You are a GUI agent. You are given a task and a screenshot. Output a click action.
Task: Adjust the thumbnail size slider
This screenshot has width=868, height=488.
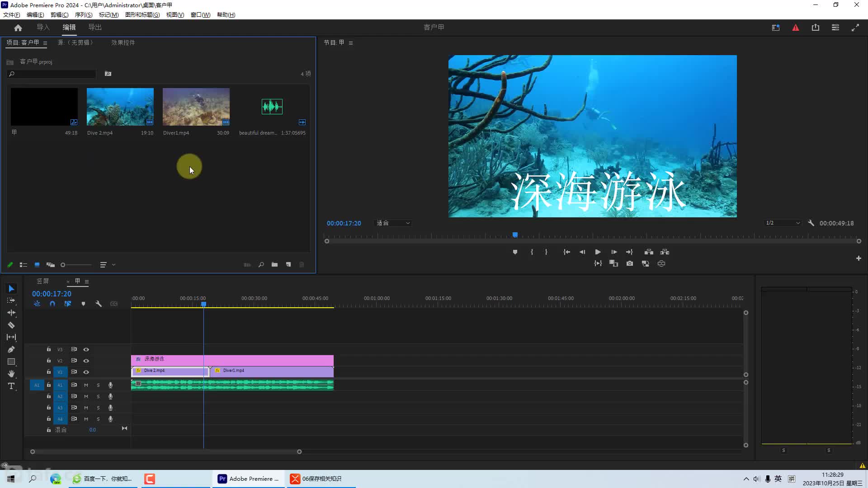pyautogui.click(x=77, y=265)
